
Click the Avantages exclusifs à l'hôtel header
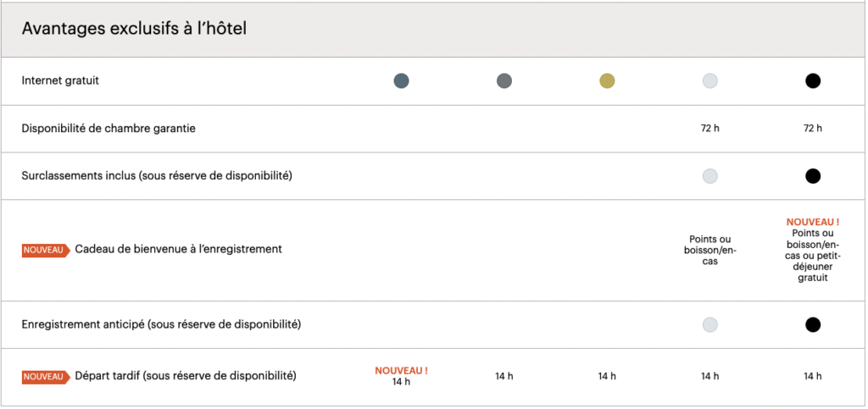(x=134, y=29)
